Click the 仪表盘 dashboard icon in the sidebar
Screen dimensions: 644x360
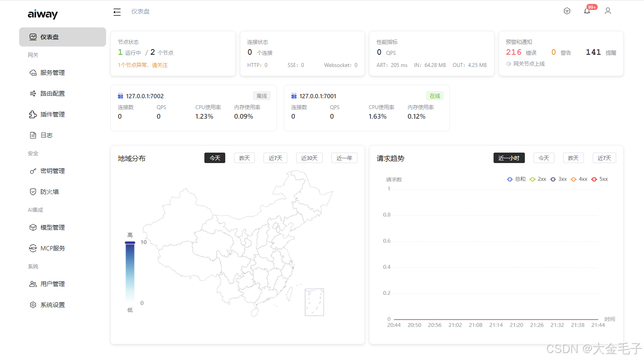coord(33,37)
